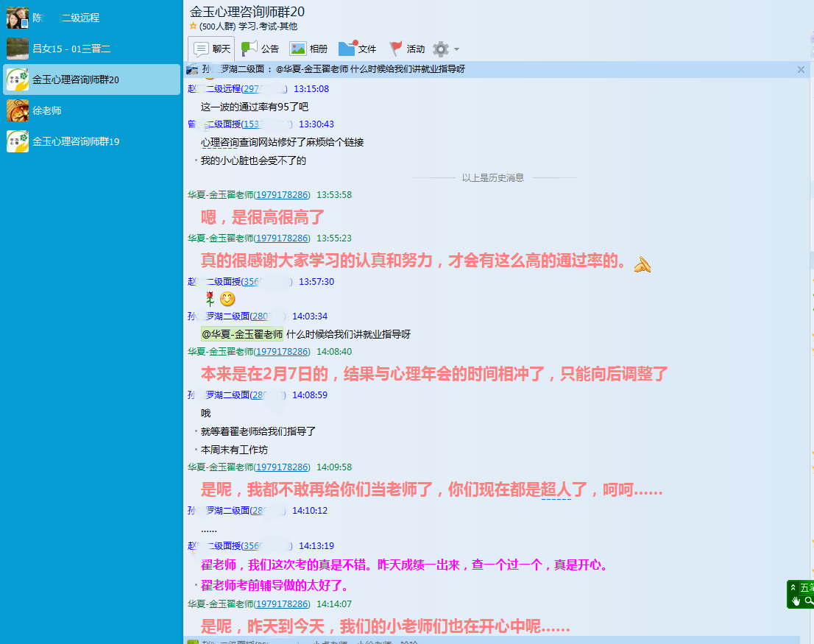Image resolution: width=814 pixels, height=644 pixels.
Task: Open the 公告 announcements tab
Action: pyautogui.click(x=260, y=49)
